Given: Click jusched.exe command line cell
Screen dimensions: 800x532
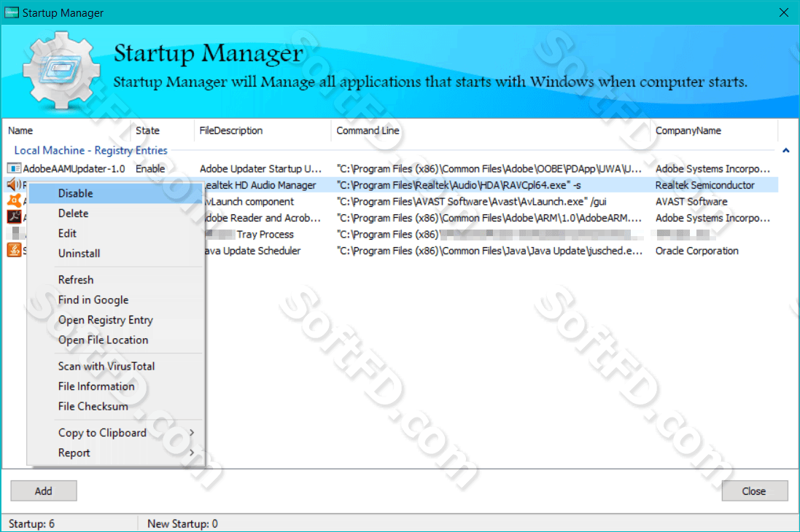Looking at the screenshot, I should click(x=489, y=251).
